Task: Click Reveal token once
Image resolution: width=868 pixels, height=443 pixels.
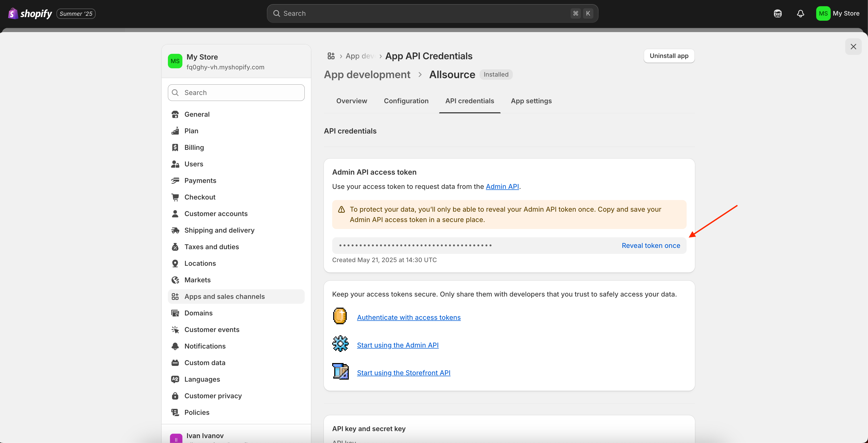Action: click(x=651, y=245)
